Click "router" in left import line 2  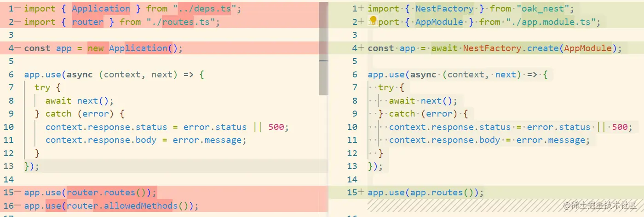(88, 22)
